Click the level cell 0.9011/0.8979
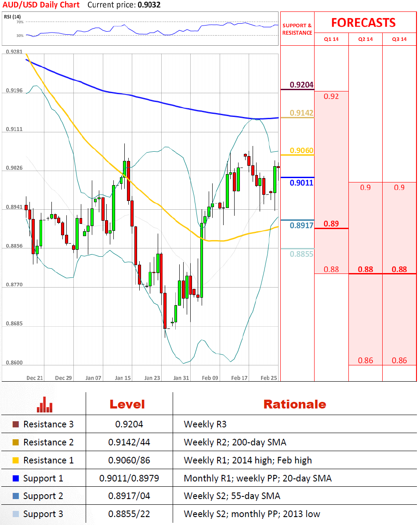This screenshot has height=525, width=420. (x=129, y=478)
